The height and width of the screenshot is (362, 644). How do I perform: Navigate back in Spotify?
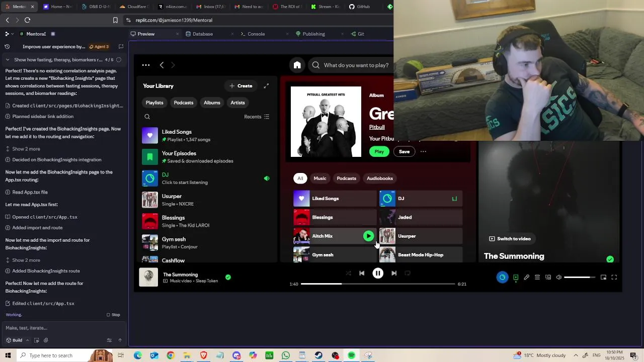point(162,65)
